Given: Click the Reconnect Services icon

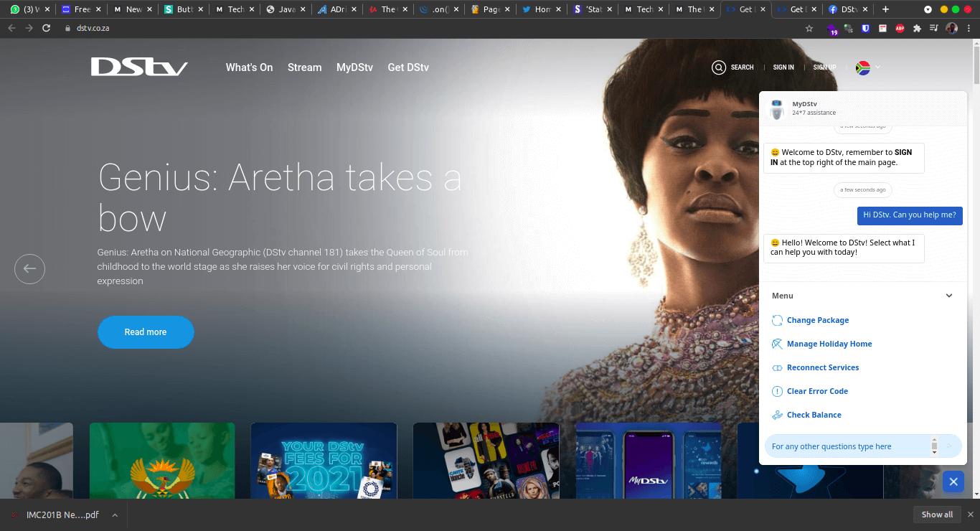Looking at the screenshot, I should (777, 367).
